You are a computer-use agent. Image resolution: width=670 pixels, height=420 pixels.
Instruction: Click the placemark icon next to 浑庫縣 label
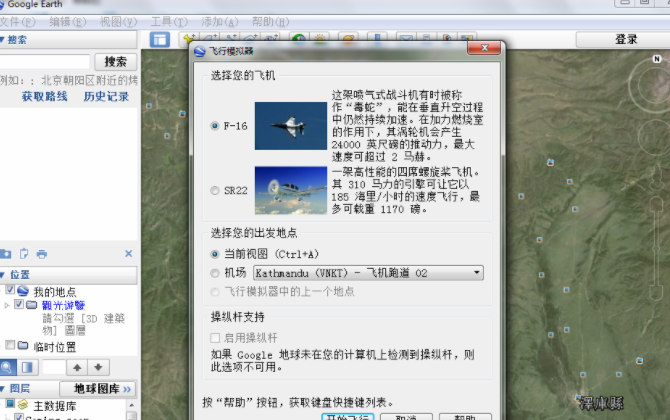point(579,398)
